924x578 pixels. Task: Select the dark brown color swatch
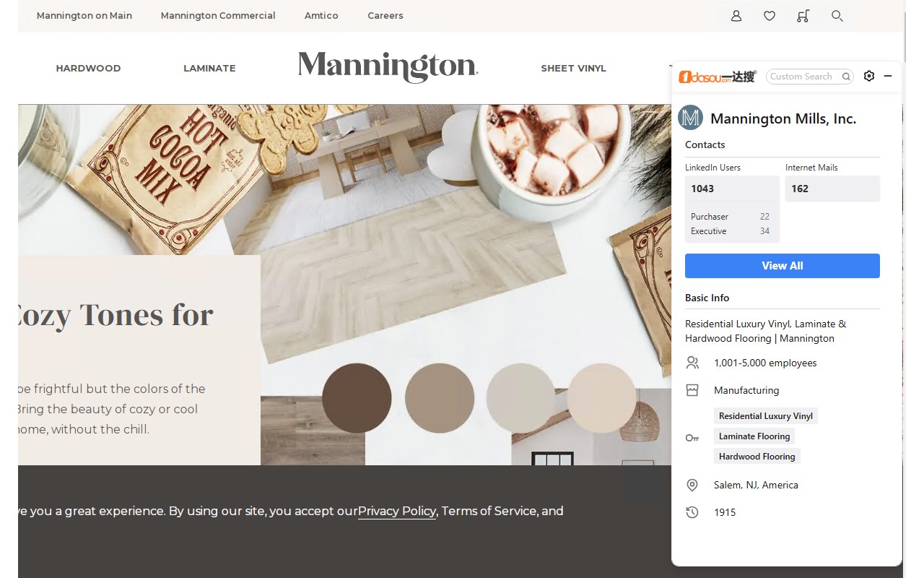tap(357, 398)
